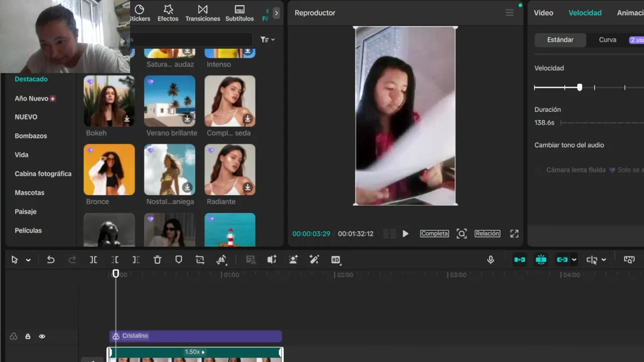The image size is (644, 362).
Task: Toggle main track magnet snapping
Action: point(520,260)
